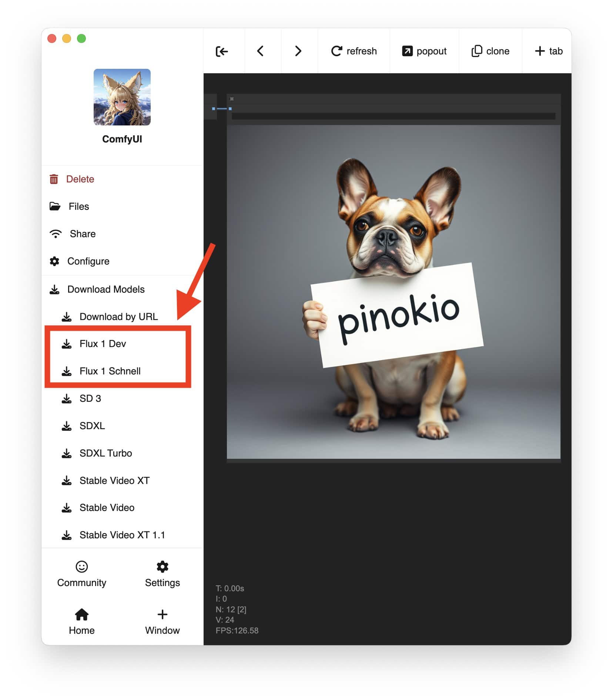The width and height of the screenshot is (613, 700).
Task: Go forward using the right chevron
Action: tap(298, 51)
